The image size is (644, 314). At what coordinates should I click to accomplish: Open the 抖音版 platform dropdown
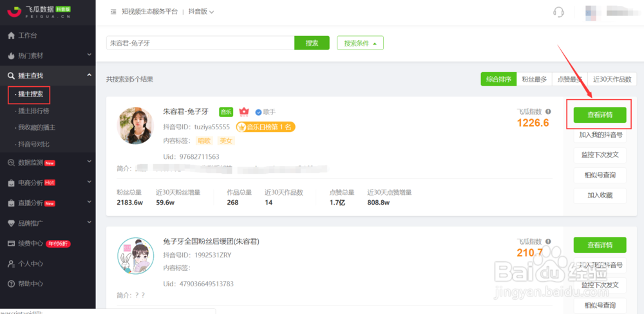pos(201,12)
